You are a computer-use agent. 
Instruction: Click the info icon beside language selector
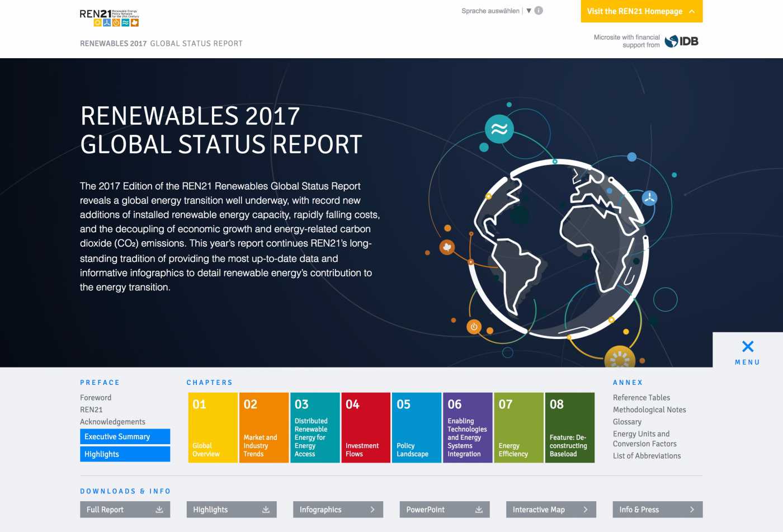point(539,11)
